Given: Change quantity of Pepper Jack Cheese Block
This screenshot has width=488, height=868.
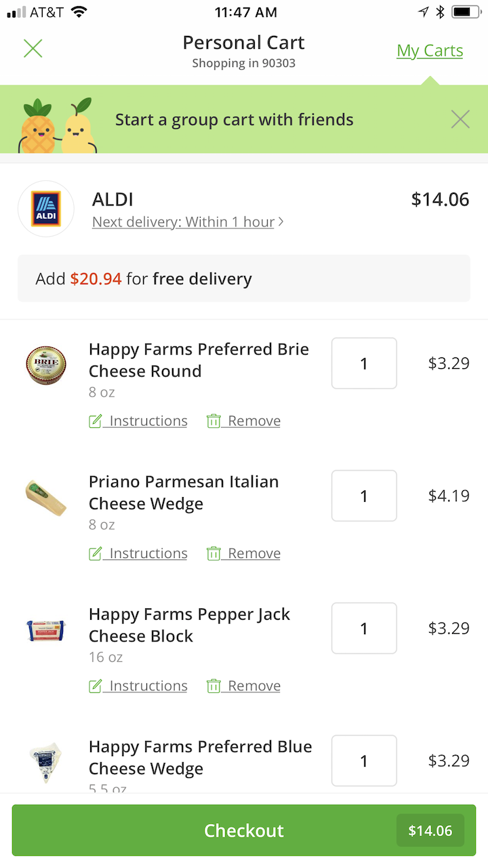Looking at the screenshot, I should tap(364, 628).
